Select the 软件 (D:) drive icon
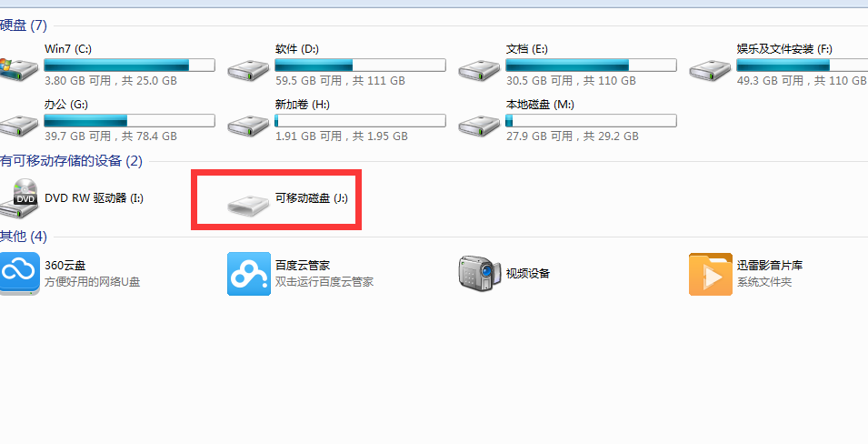868x444 pixels. 248,69
